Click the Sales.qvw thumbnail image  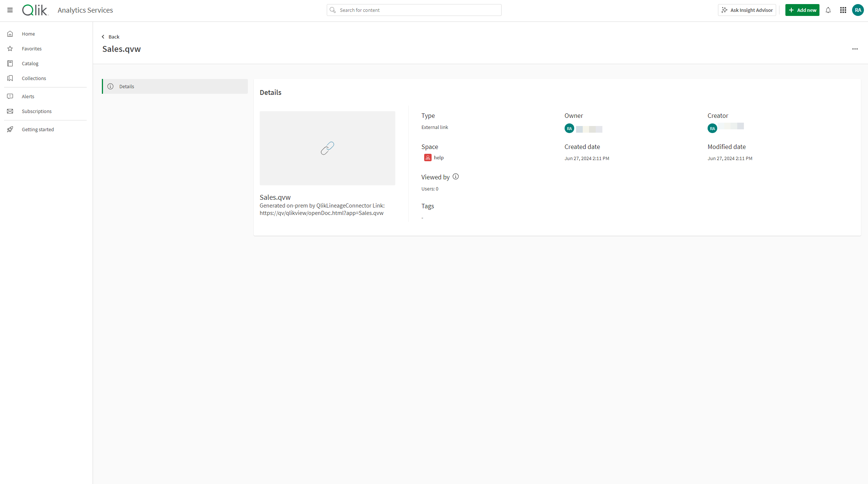(327, 148)
